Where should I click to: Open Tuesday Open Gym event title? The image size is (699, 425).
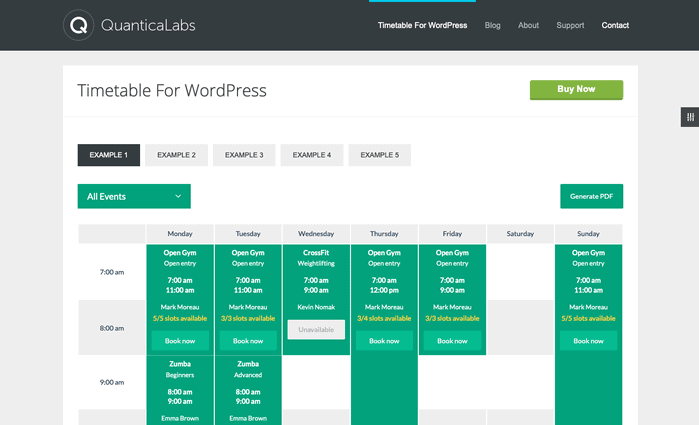[x=248, y=252]
